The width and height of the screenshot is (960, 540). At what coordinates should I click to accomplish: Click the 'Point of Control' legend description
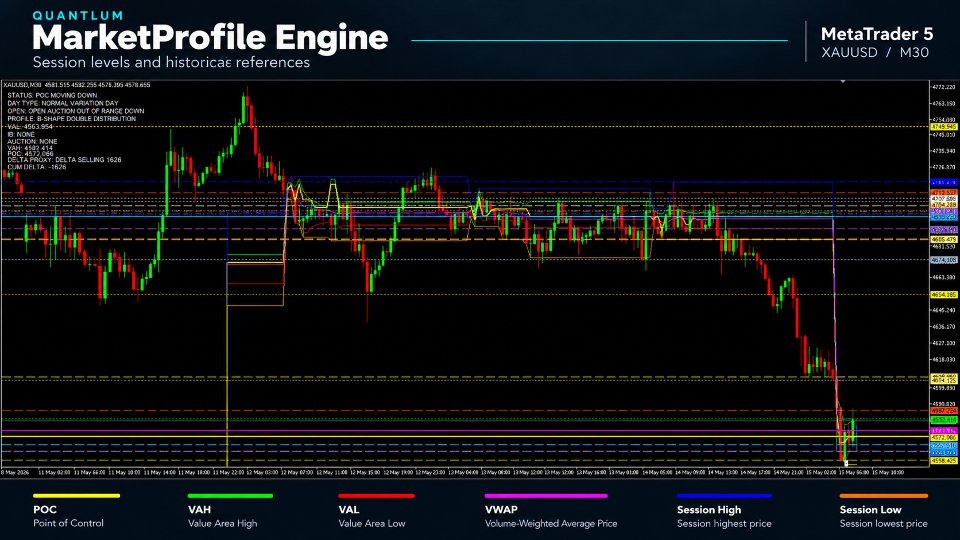click(x=69, y=523)
